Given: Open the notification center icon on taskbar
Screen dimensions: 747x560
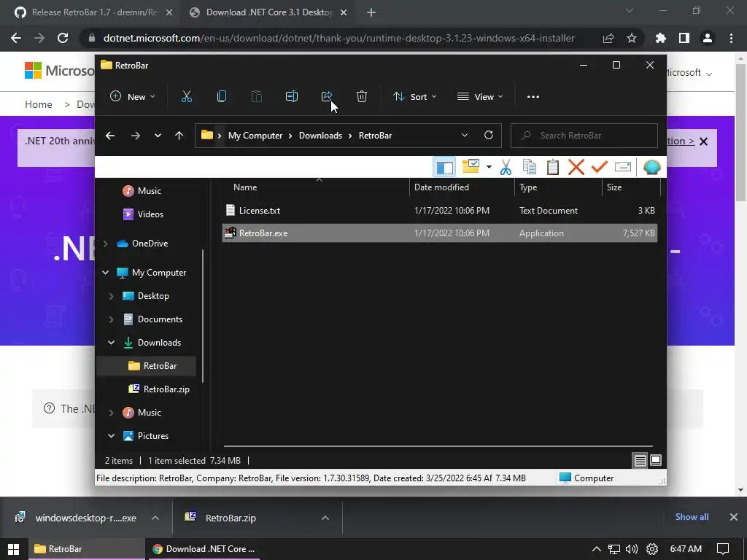Looking at the screenshot, I should tap(723, 549).
